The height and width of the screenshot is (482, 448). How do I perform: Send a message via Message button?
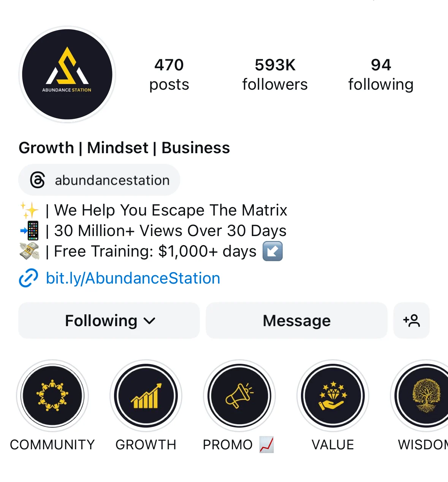(x=297, y=320)
